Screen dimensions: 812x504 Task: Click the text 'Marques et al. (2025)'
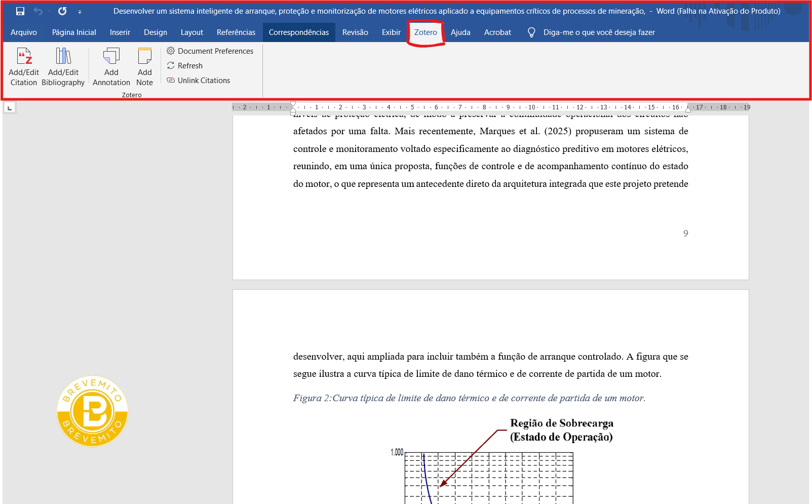pyautogui.click(x=525, y=131)
